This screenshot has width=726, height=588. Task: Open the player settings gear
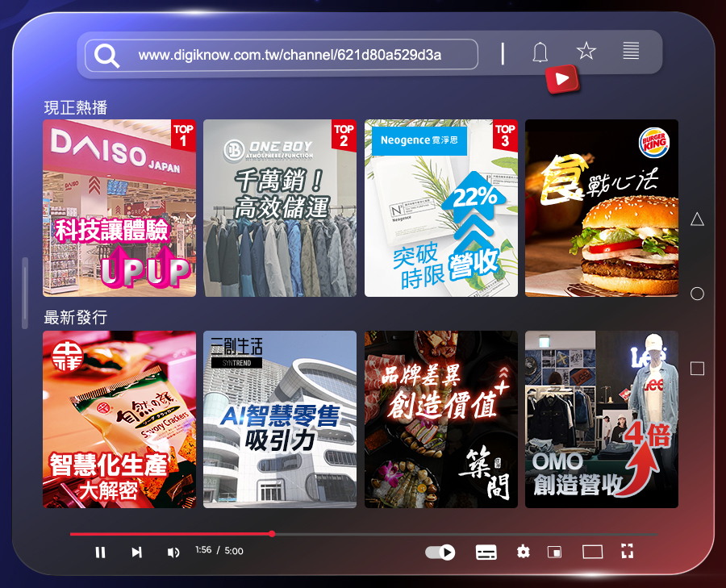pos(524,552)
